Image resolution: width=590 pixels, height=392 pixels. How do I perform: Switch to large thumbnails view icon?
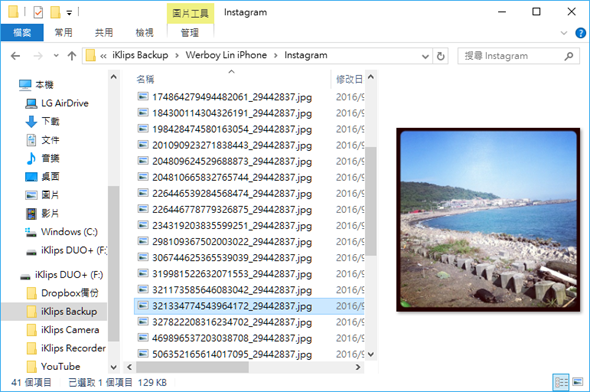pos(578,383)
